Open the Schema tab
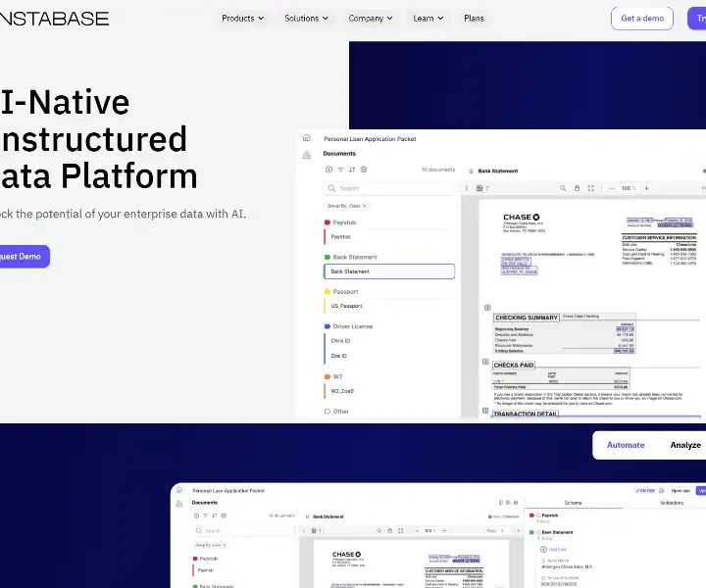 coord(574,503)
